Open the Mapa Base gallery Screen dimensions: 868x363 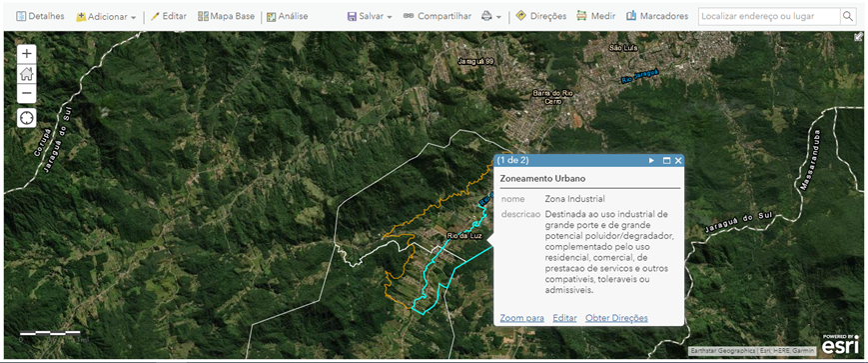[226, 16]
